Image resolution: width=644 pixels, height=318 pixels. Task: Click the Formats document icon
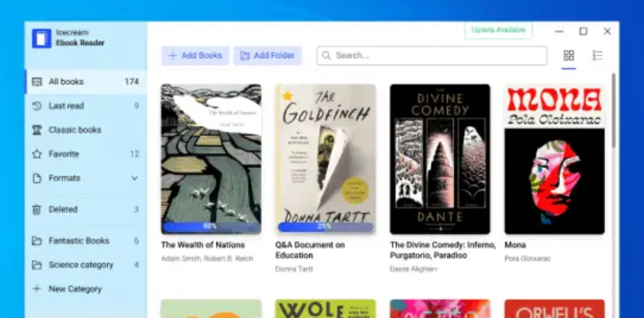click(37, 178)
